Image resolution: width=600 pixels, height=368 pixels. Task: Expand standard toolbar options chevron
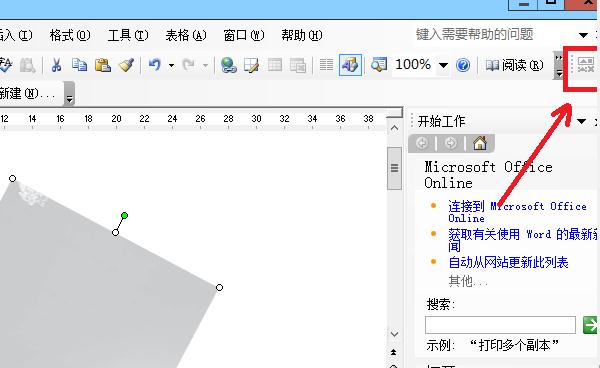559,65
